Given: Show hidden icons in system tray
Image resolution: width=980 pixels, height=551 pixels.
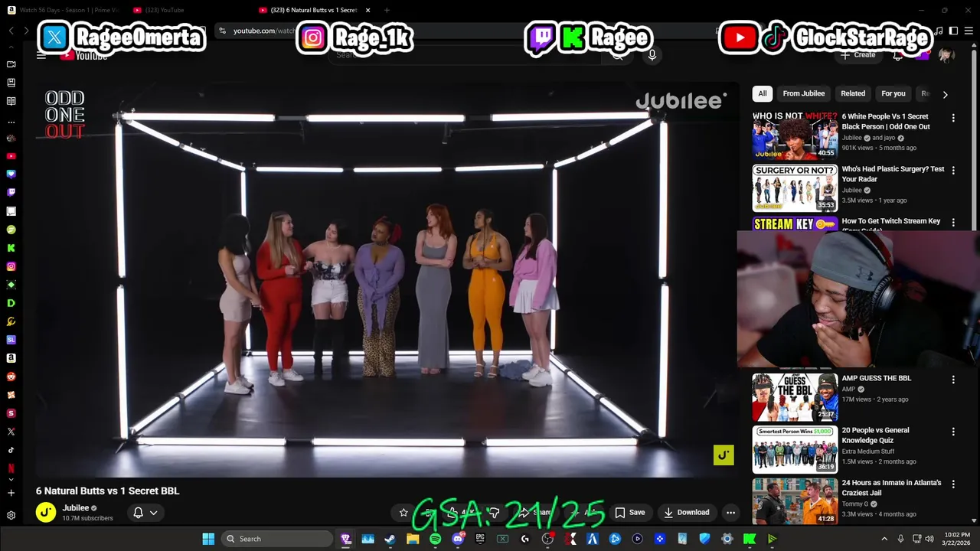Looking at the screenshot, I should coord(884,539).
